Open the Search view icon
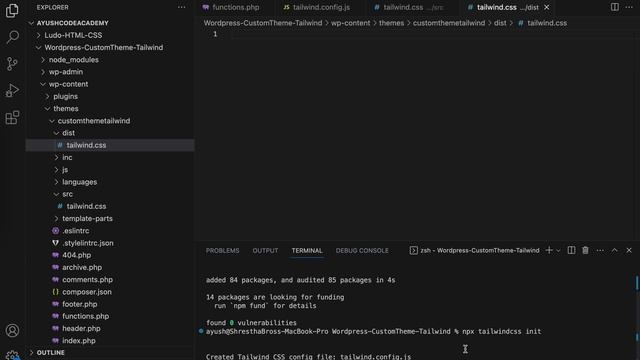 [x=12, y=37]
